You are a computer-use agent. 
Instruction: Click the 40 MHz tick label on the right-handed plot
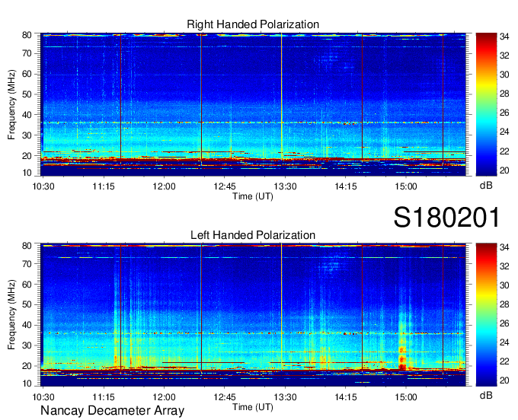pyautogui.click(x=27, y=115)
